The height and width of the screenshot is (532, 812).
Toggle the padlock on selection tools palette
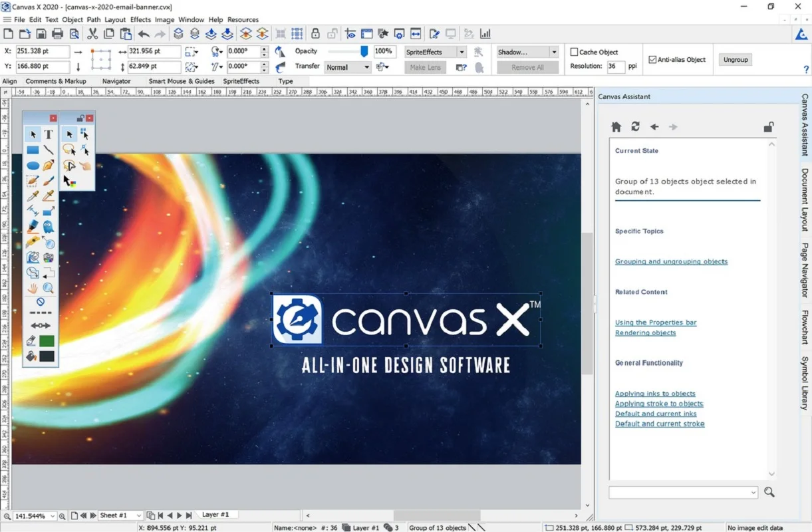80,118
